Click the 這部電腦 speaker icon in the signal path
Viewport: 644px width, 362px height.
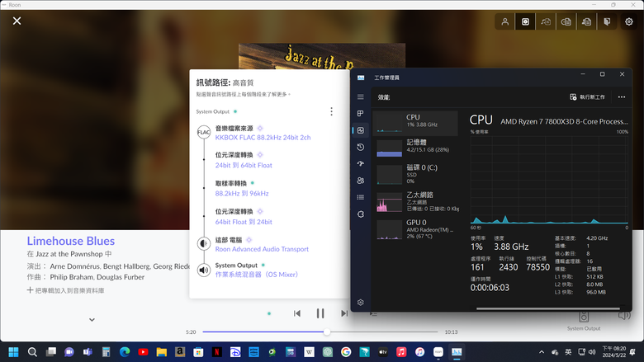click(204, 244)
